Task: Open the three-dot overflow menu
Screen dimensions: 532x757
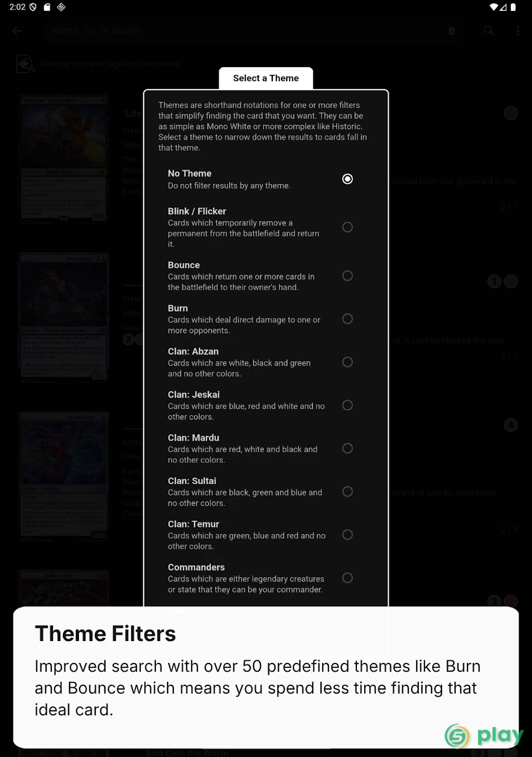Action: coord(517,31)
